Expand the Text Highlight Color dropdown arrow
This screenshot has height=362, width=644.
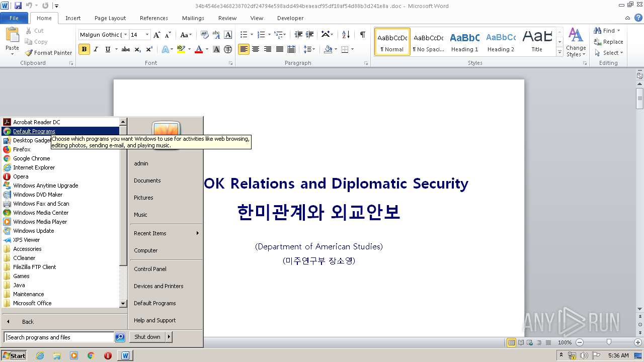point(190,49)
